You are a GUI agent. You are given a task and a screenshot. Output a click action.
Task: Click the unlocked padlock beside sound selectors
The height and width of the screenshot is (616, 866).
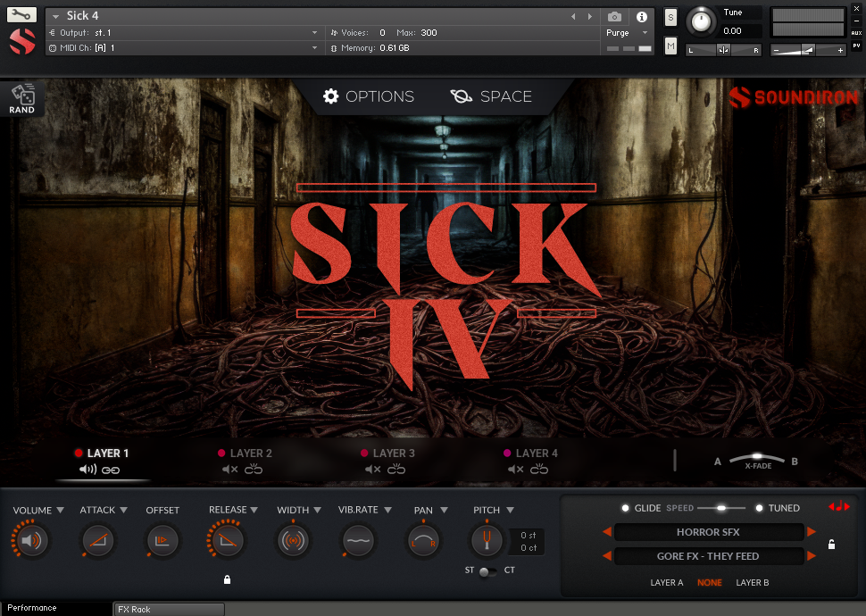(x=831, y=545)
